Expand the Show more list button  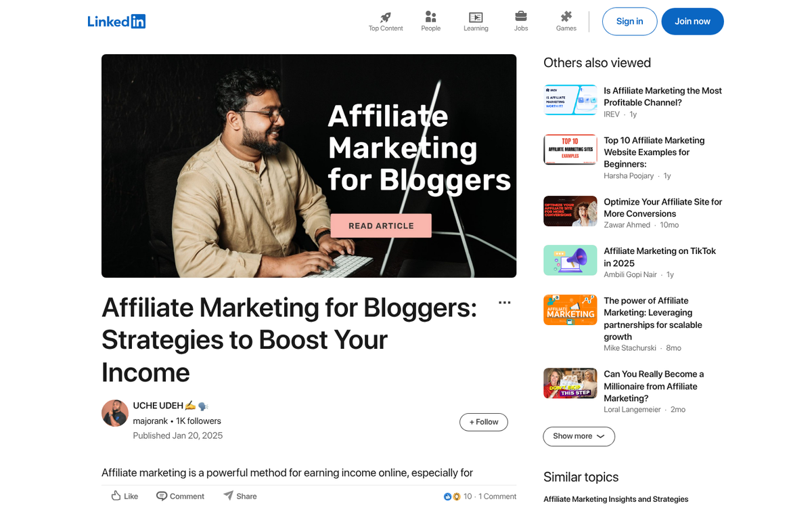[579, 436]
